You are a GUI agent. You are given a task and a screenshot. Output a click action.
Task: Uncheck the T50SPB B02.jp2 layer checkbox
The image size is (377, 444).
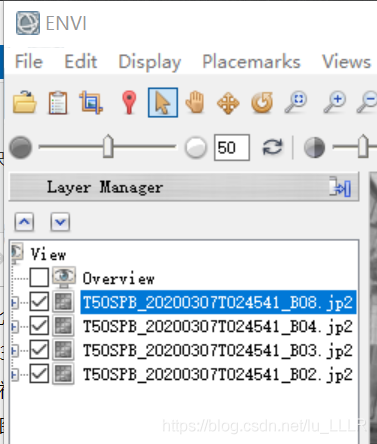click(x=39, y=374)
